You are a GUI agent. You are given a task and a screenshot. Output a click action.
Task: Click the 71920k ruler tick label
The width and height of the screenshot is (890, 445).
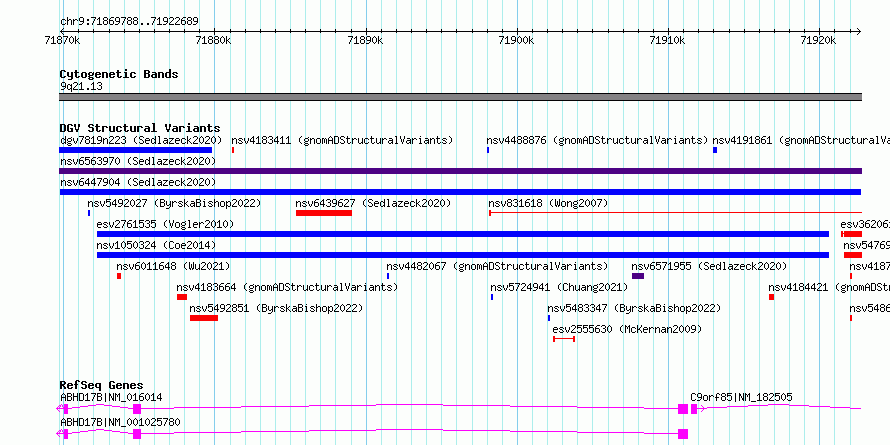click(x=818, y=40)
